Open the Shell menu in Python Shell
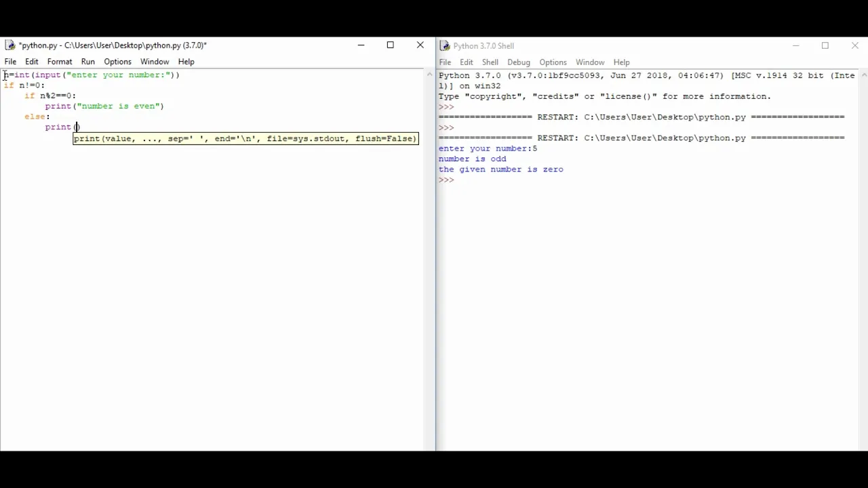 [490, 62]
